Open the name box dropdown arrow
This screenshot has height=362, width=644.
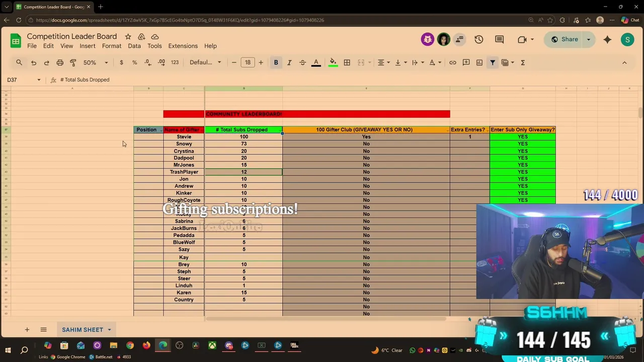pyautogui.click(x=39, y=80)
